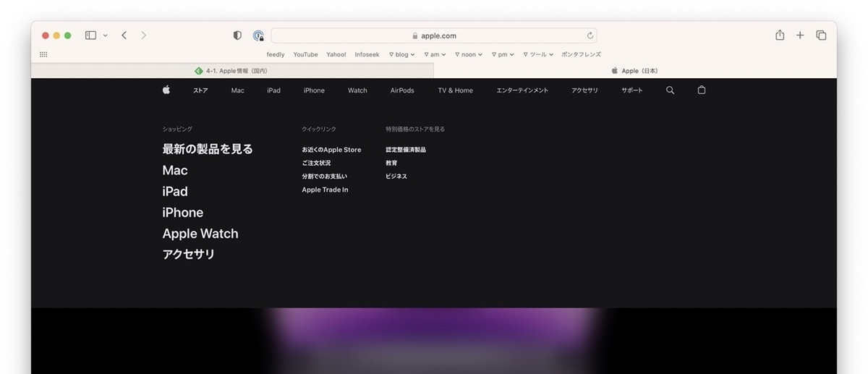Expand the am bookmarks folder

(x=435, y=54)
